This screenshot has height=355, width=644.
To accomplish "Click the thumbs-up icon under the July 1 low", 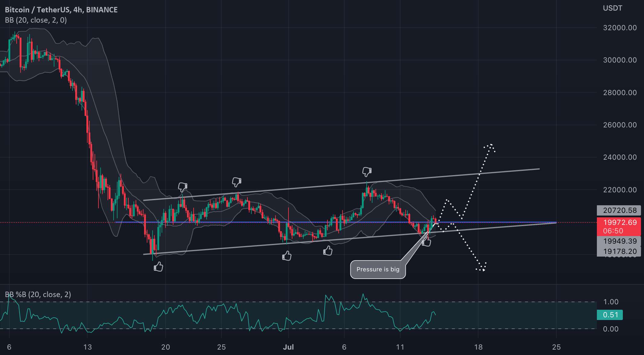I will coord(287,256).
